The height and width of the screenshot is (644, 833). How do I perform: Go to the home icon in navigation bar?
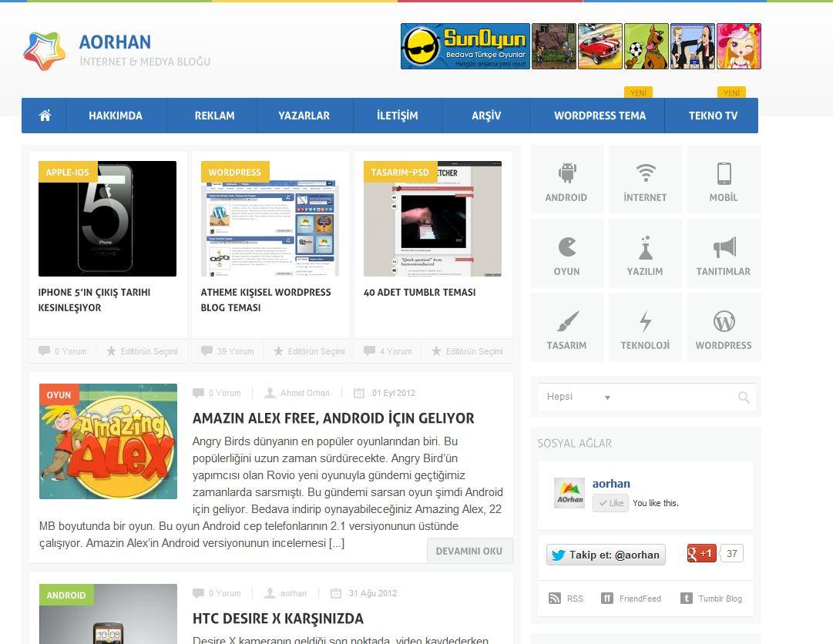45,116
